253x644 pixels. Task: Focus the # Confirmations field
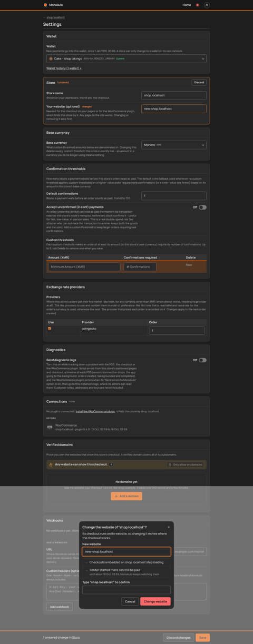[140, 267]
